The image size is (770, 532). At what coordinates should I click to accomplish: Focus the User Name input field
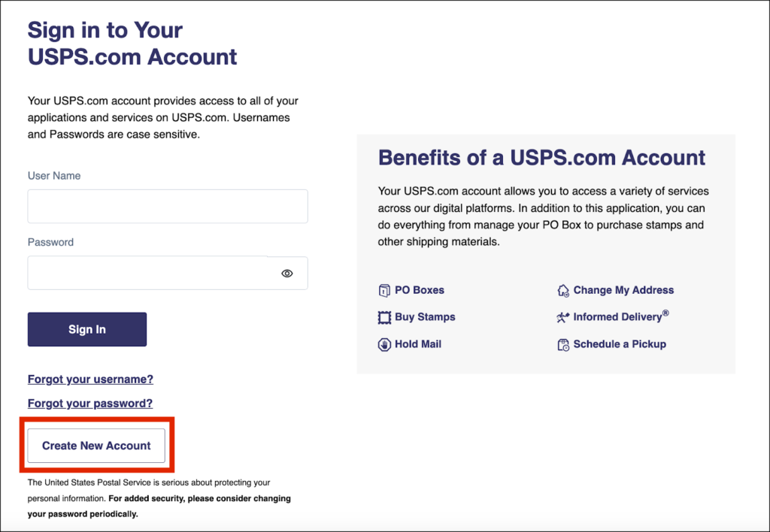[168, 206]
